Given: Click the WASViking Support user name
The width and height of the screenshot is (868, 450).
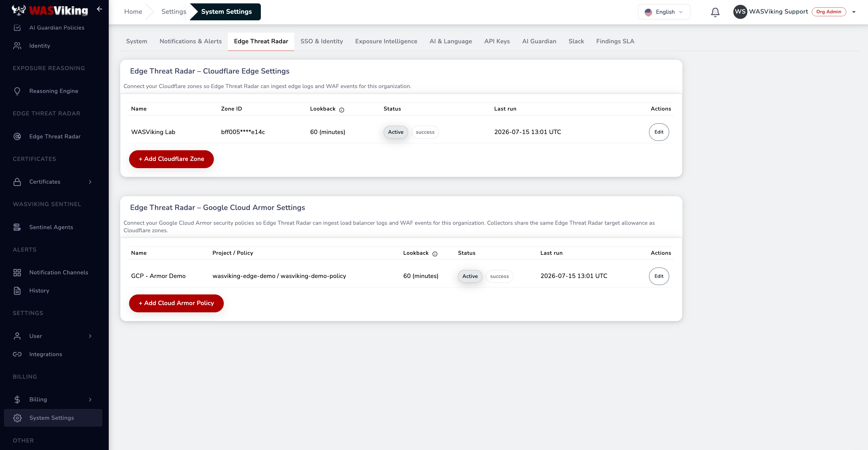Looking at the screenshot, I should point(778,11).
